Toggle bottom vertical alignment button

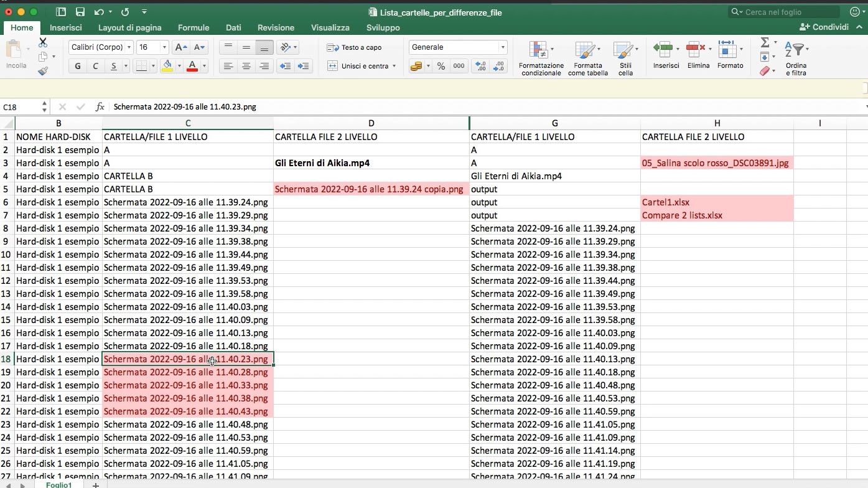(x=264, y=47)
